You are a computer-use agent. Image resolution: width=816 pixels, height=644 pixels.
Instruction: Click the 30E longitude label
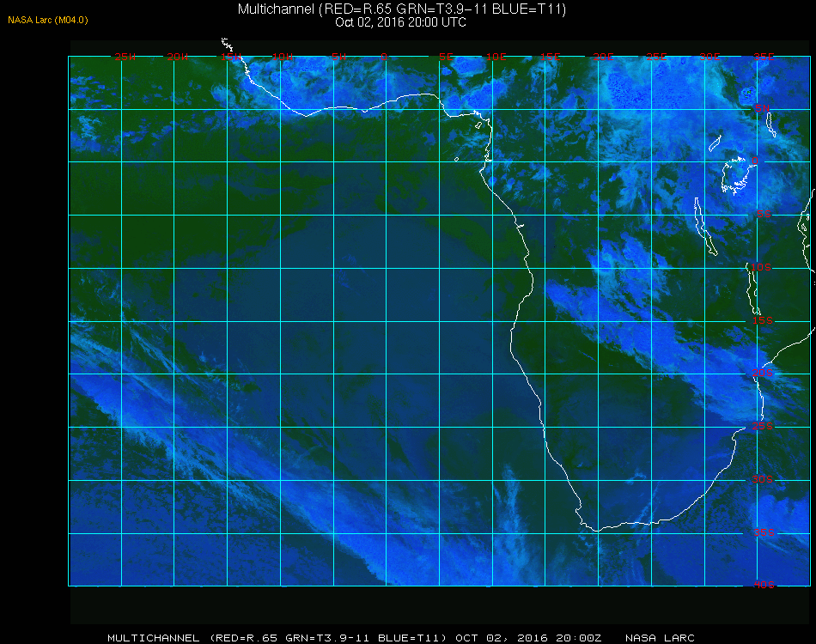pos(709,57)
